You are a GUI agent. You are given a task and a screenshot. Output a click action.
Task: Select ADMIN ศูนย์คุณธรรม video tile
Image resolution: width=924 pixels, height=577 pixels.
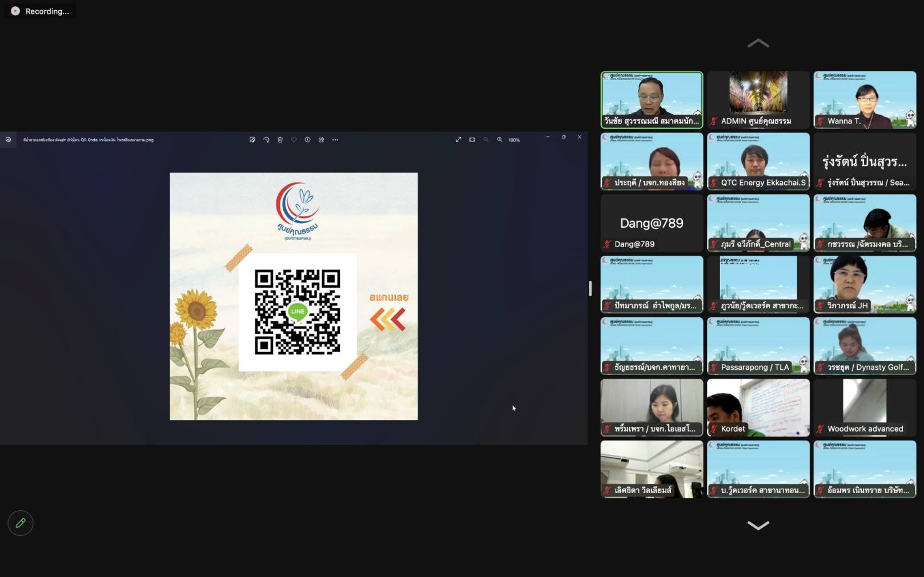click(758, 100)
